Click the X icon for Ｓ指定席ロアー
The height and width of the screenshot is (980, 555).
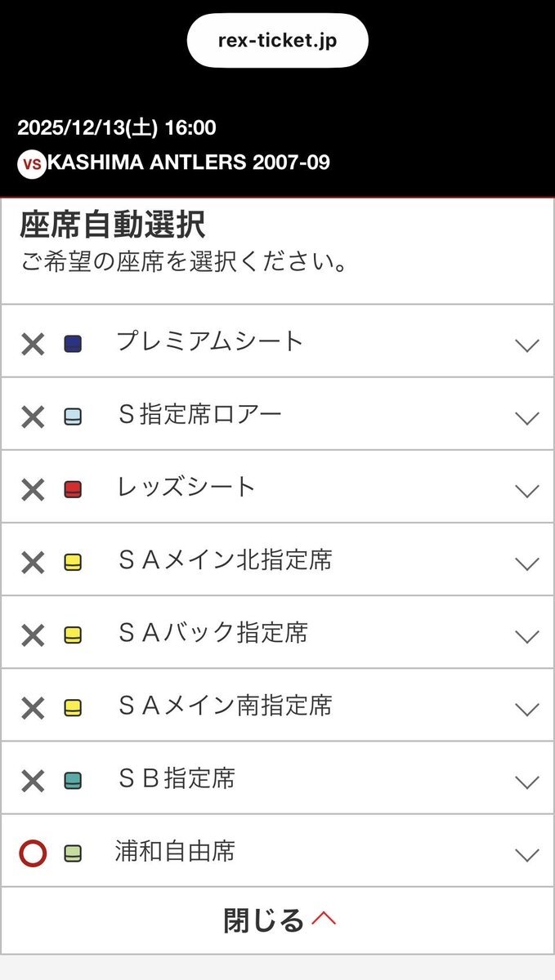coord(33,417)
